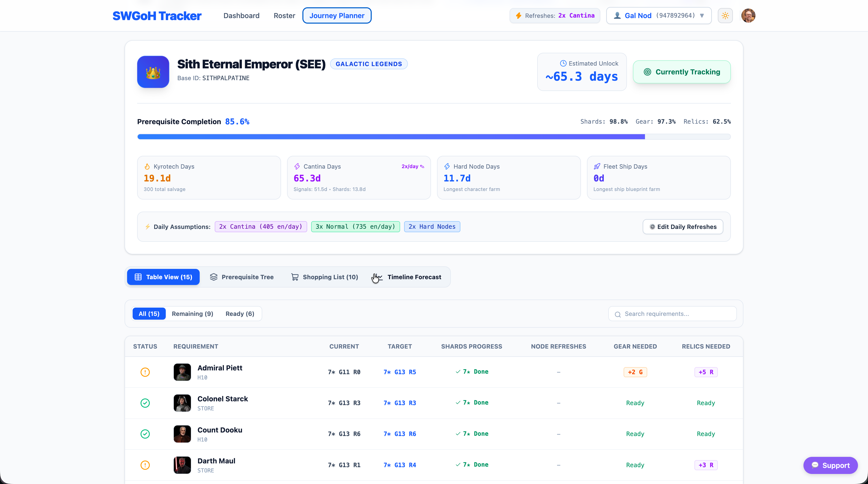Image resolution: width=868 pixels, height=484 pixels.
Task: Open the Gal Nod account dropdown
Action: tap(659, 16)
